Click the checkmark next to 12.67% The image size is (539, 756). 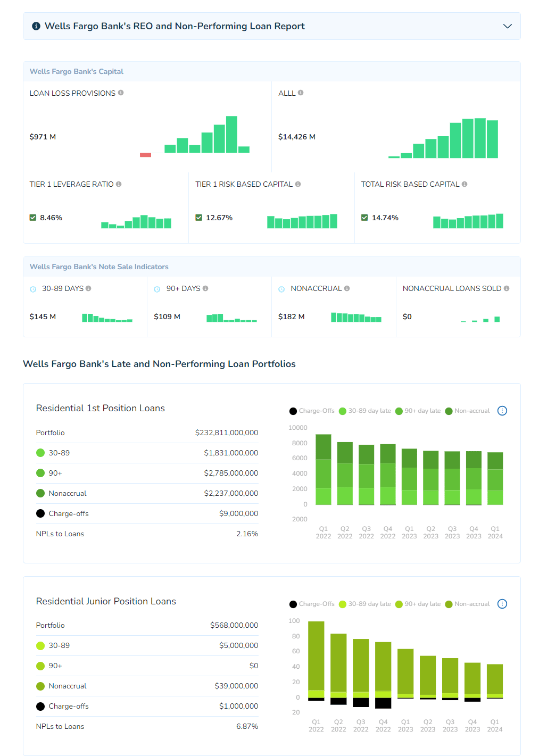pyautogui.click(x=199, y=218)
